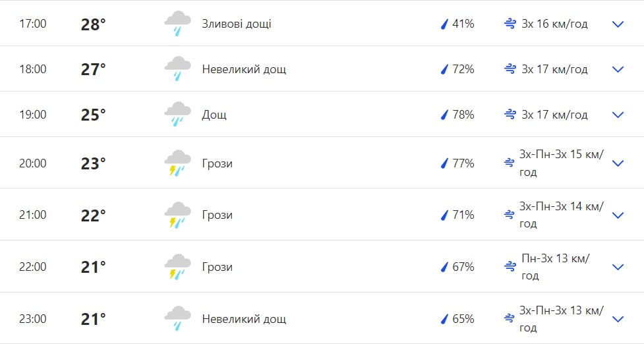Expand the 21:00 hourly row chevron
This screenshot has height=344, width=644.
(618, 215)
